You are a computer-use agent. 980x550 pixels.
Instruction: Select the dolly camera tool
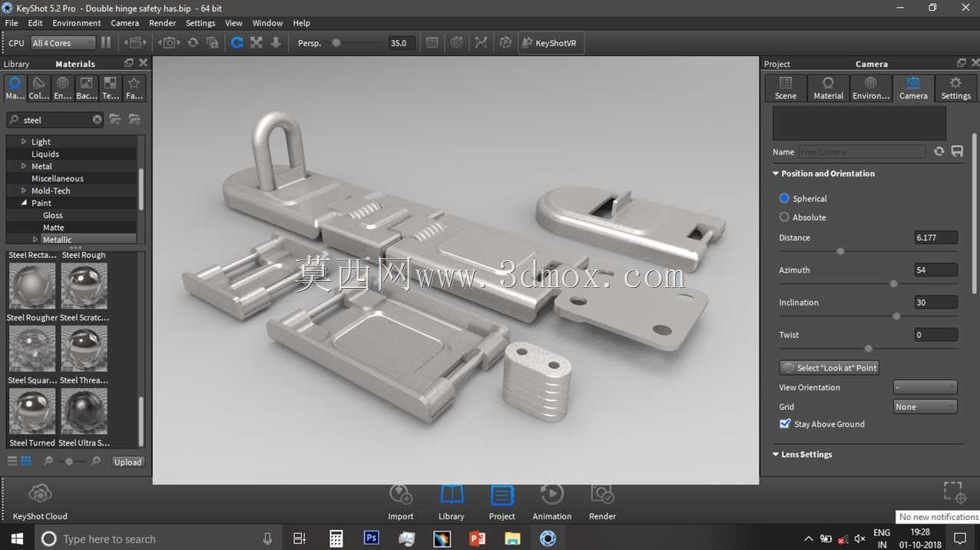pos(276,43)
